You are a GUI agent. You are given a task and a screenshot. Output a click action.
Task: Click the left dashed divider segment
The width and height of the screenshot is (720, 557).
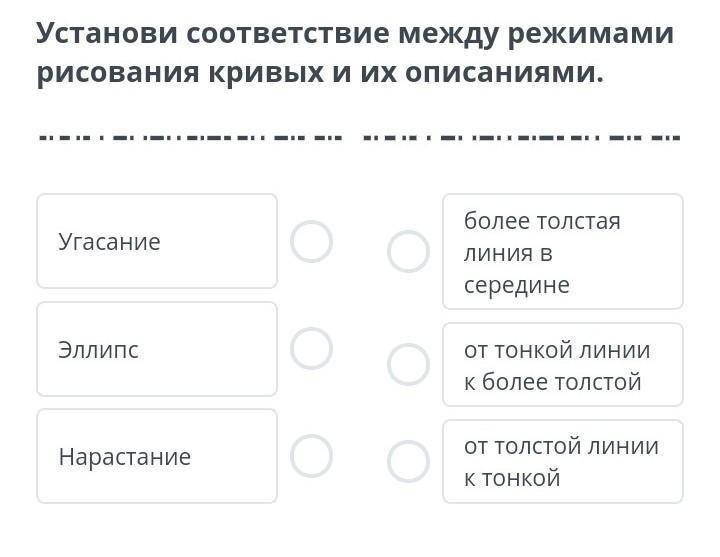(x=190, y=136)
